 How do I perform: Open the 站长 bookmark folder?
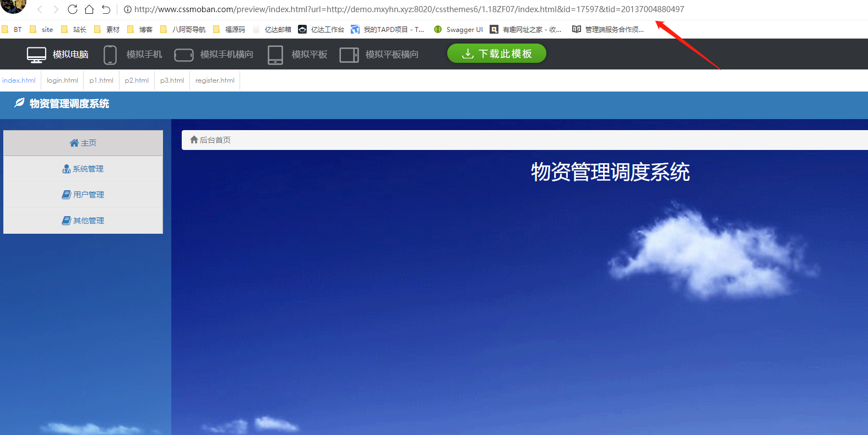coord(74,30)
